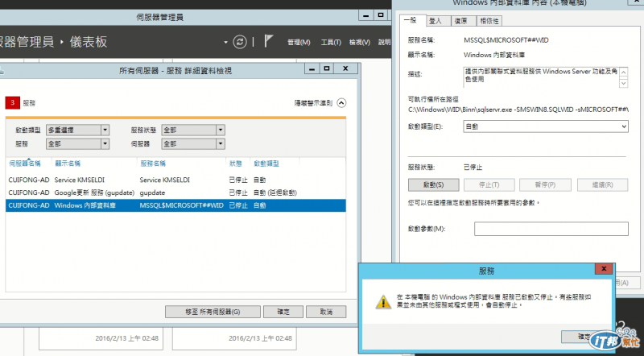Click the 啟動參數(M) input field
This screenshot has height=356, width=644.
click(551, 229)
